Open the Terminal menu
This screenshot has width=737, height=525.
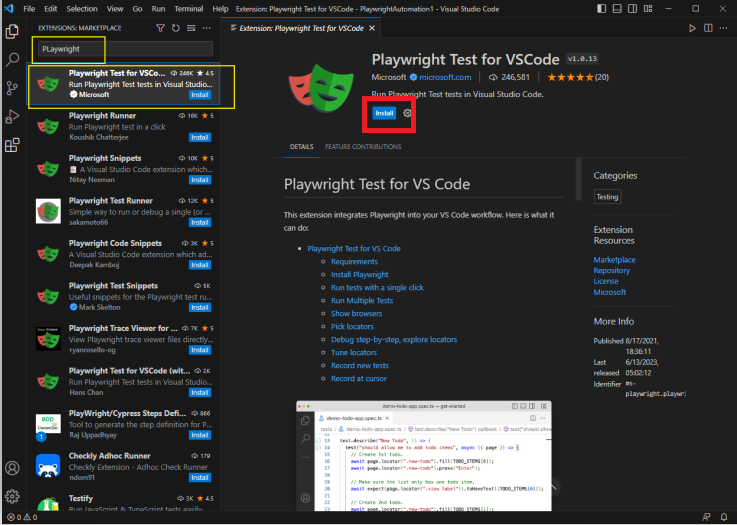pyautogui.click(x=188, y=9)
